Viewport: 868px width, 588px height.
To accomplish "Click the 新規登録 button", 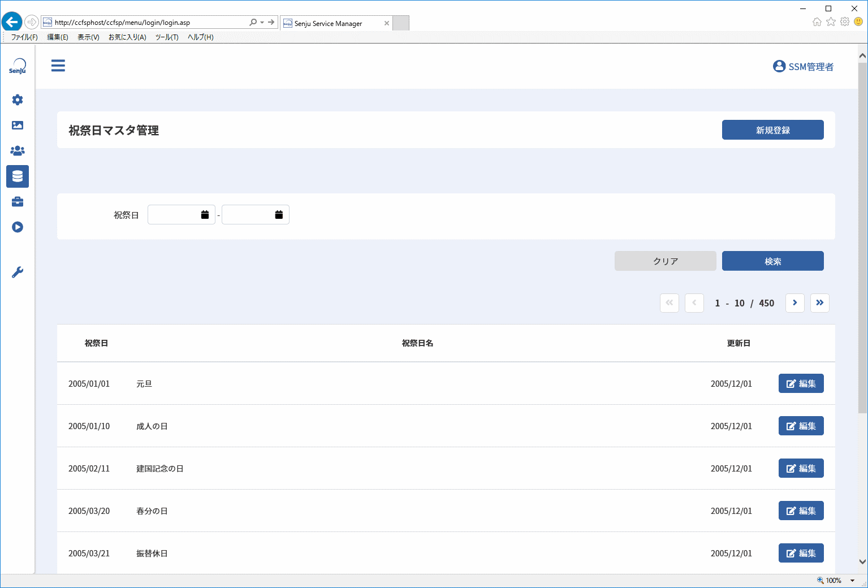I will [773, 130].
